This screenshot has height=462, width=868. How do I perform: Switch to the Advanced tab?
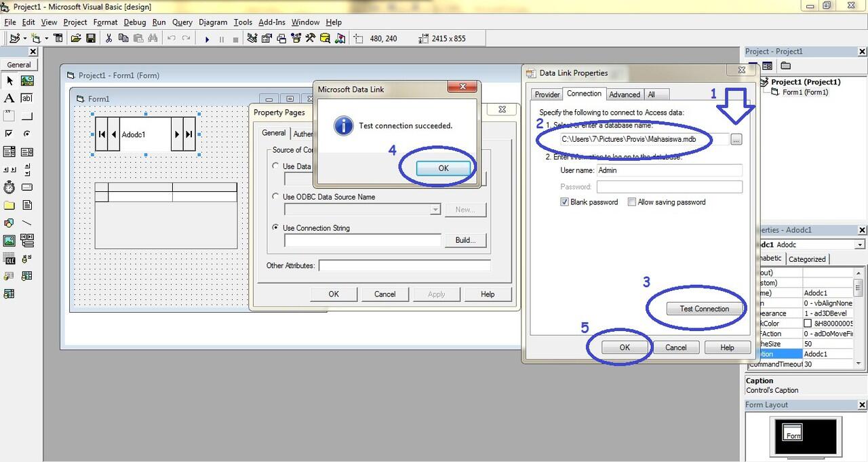[624, 94]
